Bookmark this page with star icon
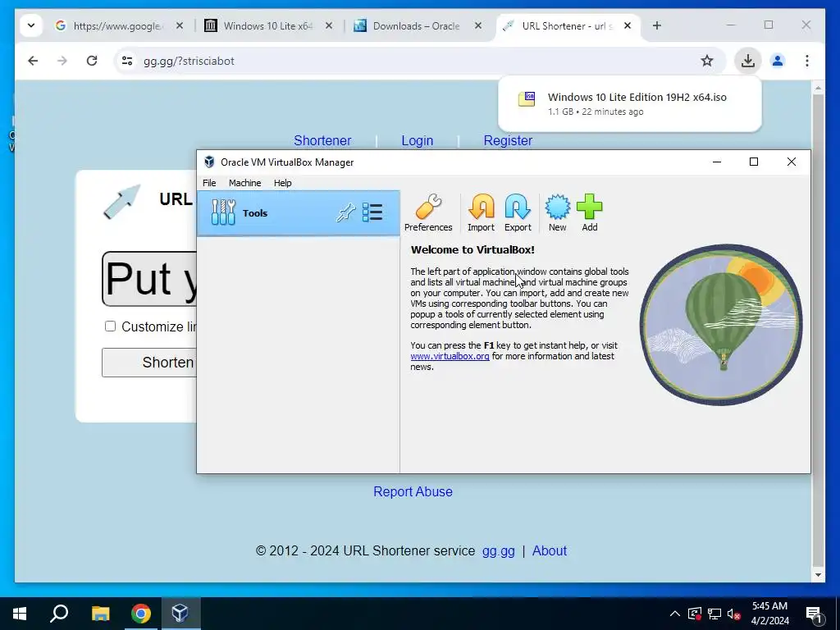This screenshot has width=840, height=630. pos(707,61)
